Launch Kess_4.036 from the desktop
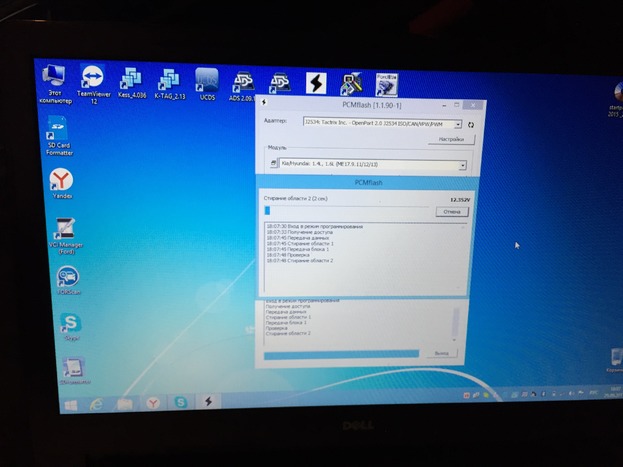623x467 pixels. point(130,81)
